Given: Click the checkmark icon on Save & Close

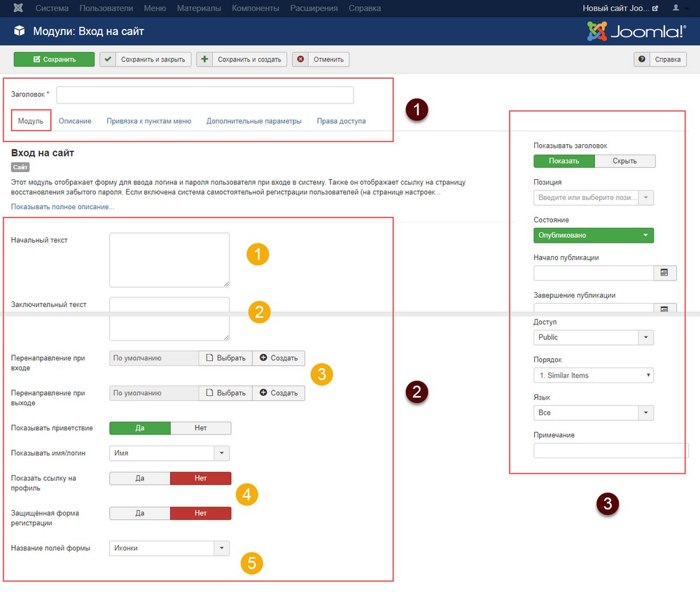Looking at the screenshot, I should pos(108,59).
